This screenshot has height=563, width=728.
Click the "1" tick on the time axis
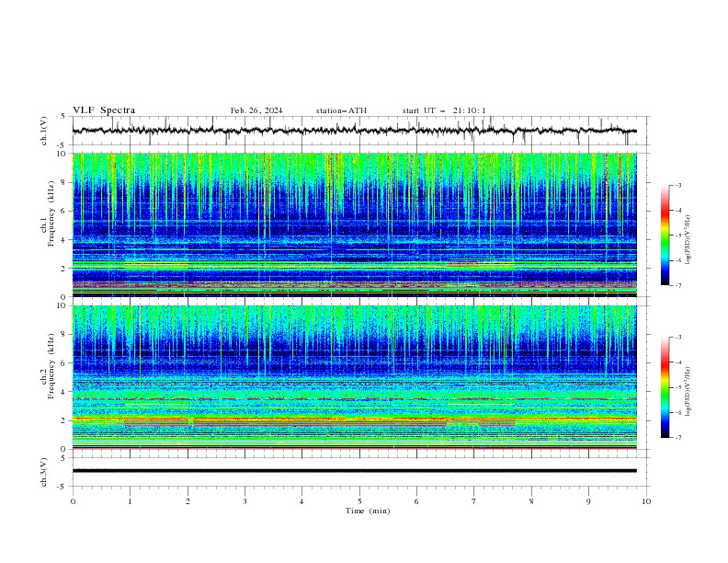130,501
